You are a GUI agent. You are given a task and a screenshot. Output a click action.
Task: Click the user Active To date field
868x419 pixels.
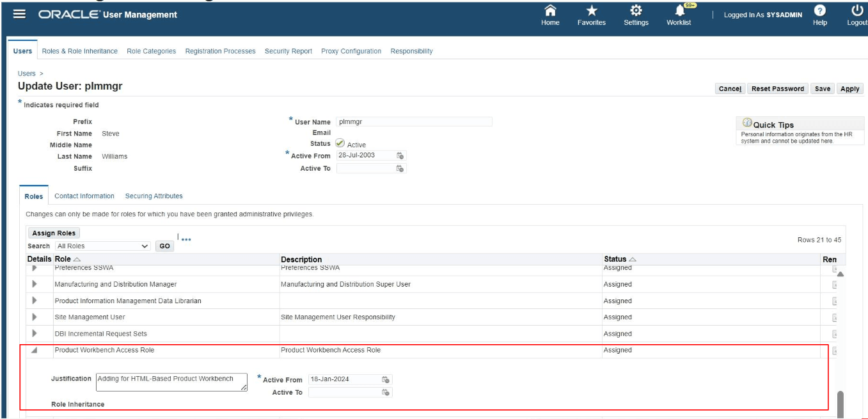[365, 168]
